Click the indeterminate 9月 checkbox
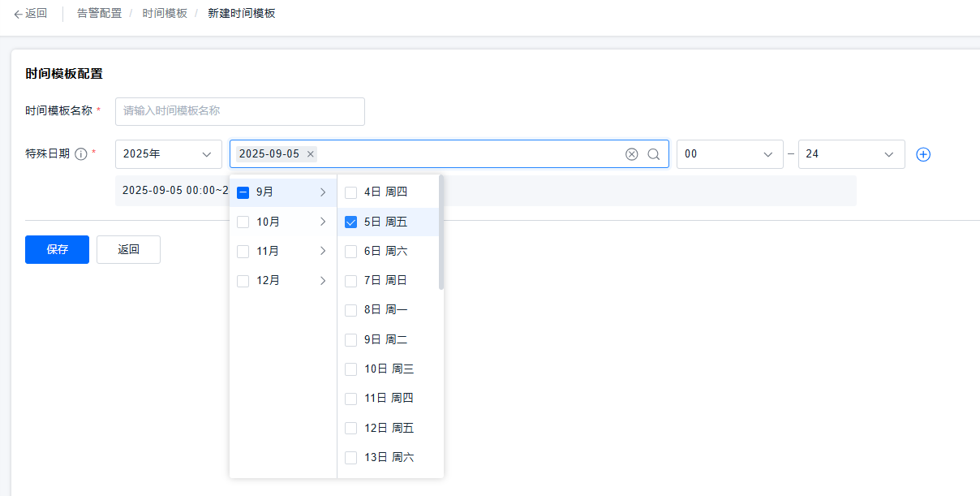This screenshot has width=980, height=496. [x=243, y=192]
